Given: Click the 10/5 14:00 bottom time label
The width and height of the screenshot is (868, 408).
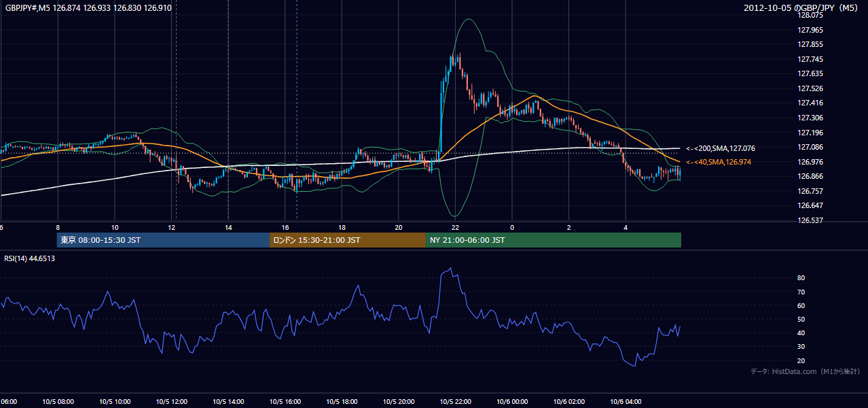Looking at the screenshot, I should pyautogui.click(x=228, y=402).
